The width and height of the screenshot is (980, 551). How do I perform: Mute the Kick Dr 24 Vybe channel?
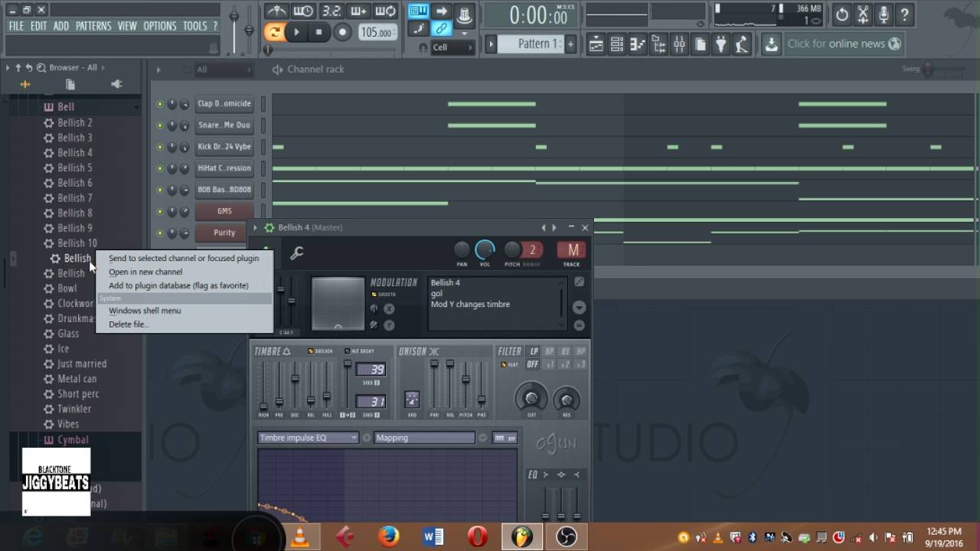[160, 147]
